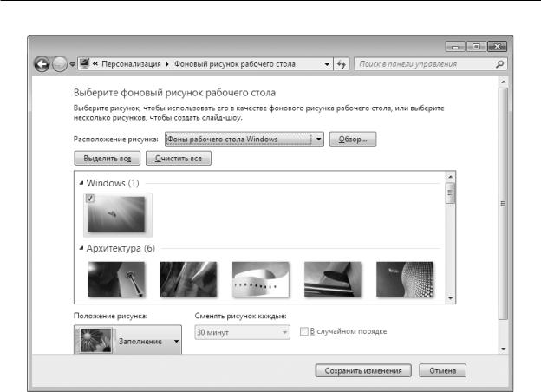Click the wallpaper list scroll down arrow
This screenshot has width=541, height=392.
[x=450, y=298]
